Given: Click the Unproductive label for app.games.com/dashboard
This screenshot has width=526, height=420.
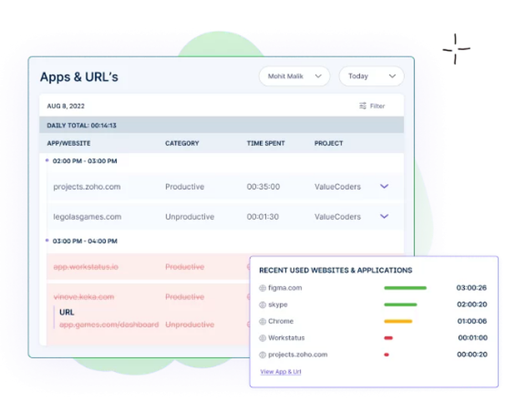Looking at the screenshot, I should [x=189, y=325].
